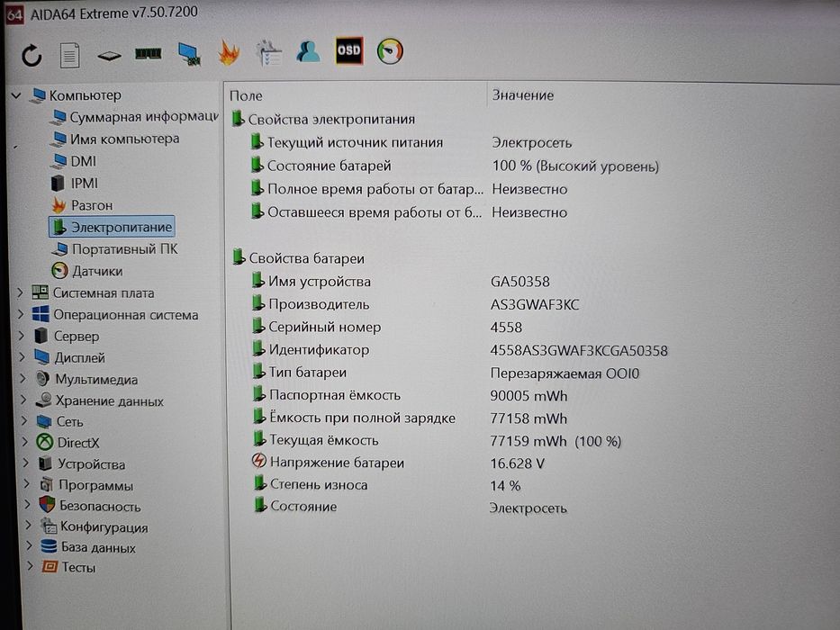This screenshot has height=630, width=840.
Task: Click the monitor diagnostics toolbar icon
Action: click(189, 54)
